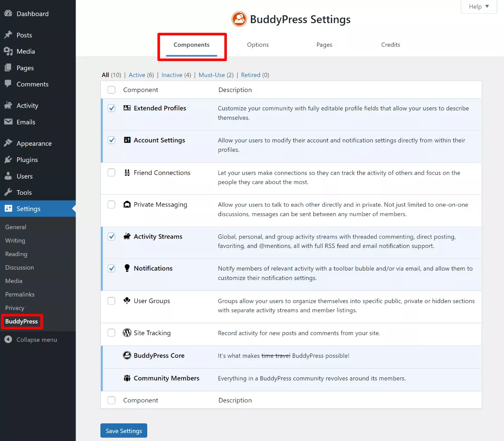This screenshot has width=504, height=441.
Task: Click the Private Messaging component icon
Action: click(x=127, y=204)
